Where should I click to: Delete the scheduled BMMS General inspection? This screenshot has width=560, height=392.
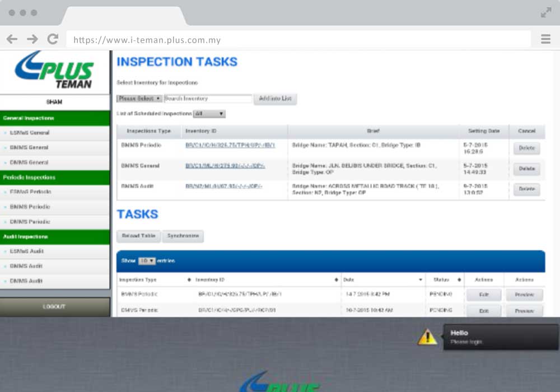pos(527,169)
